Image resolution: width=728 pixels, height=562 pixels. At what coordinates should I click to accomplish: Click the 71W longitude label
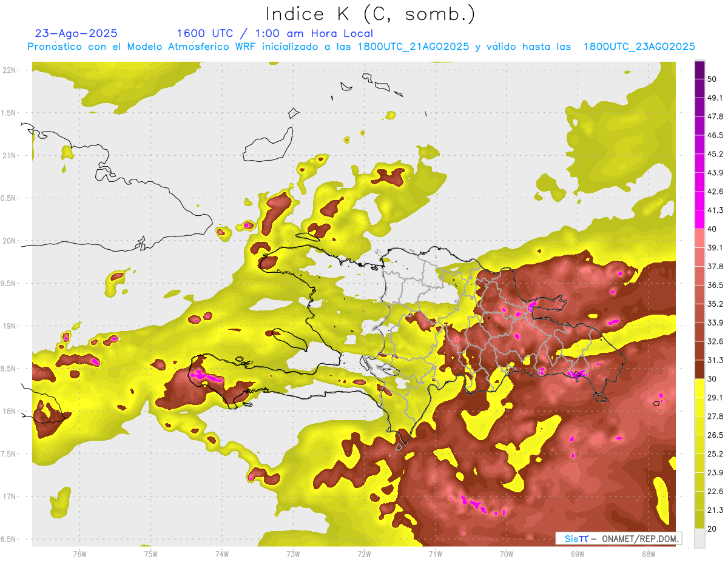tap(435, 554)
